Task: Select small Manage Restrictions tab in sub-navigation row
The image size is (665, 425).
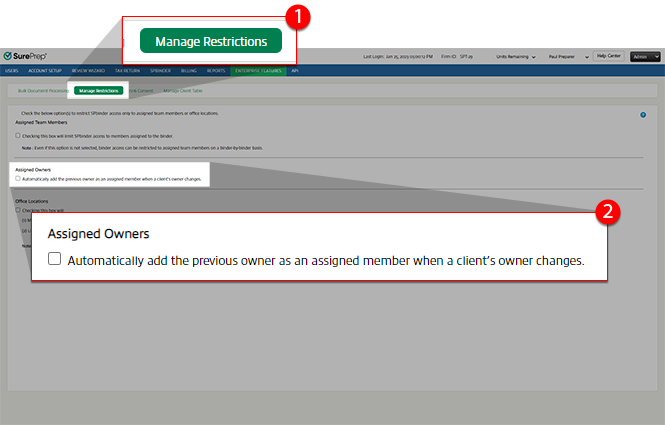Action: click(98, 91)
